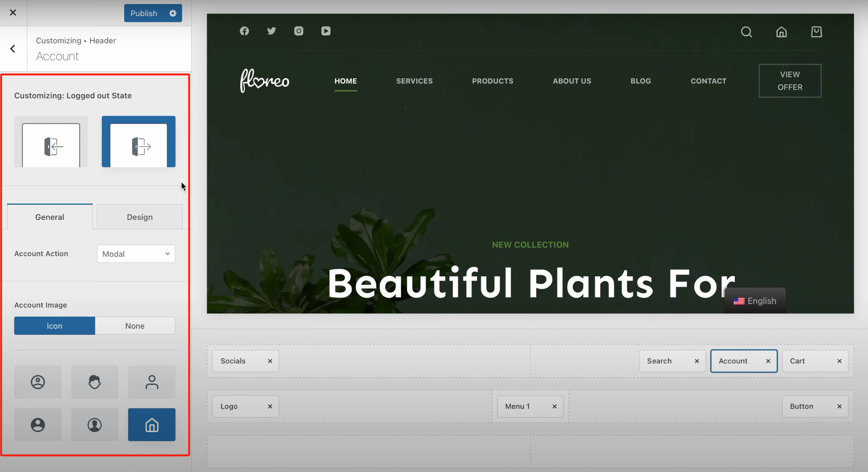Click the Facebook icon in preview header
This screenshot has height=472, width=868.
tap(244, 31)
